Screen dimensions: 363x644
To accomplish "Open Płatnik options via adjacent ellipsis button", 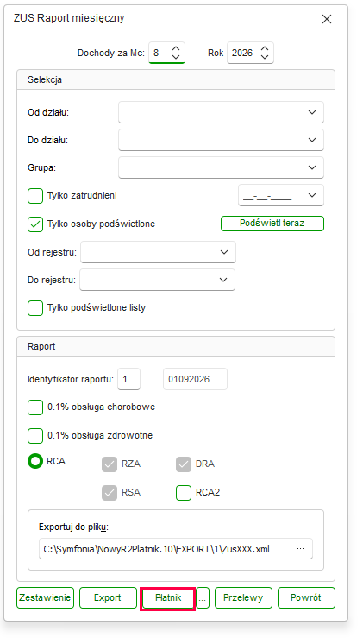I will [x=203, y=597].
